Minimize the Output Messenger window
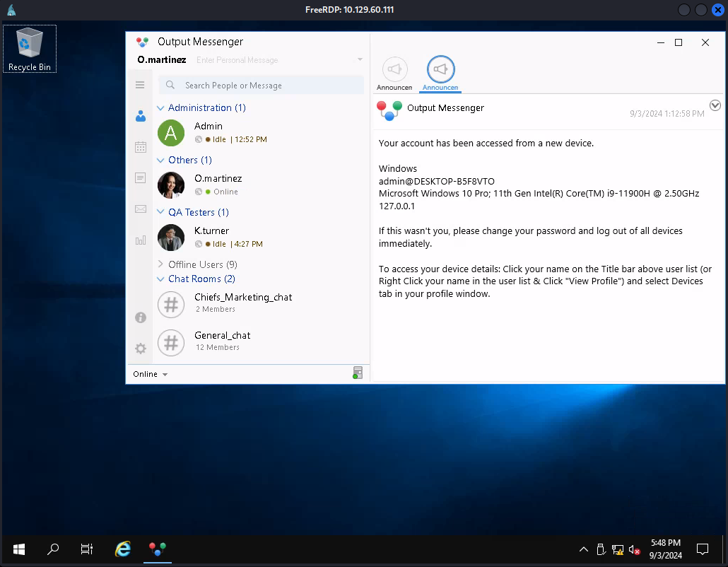The width and height of the screenshot is (728, 567). [x=661, y=42]
